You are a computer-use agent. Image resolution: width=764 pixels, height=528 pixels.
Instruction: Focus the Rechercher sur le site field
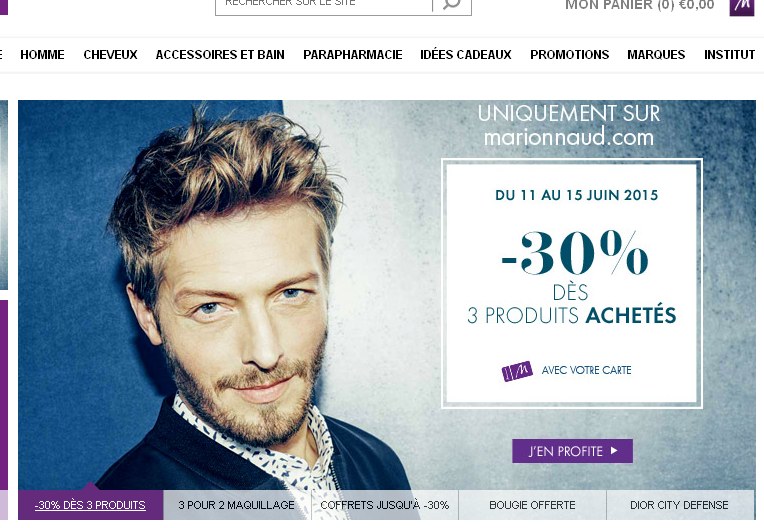(x=324, y=5)
